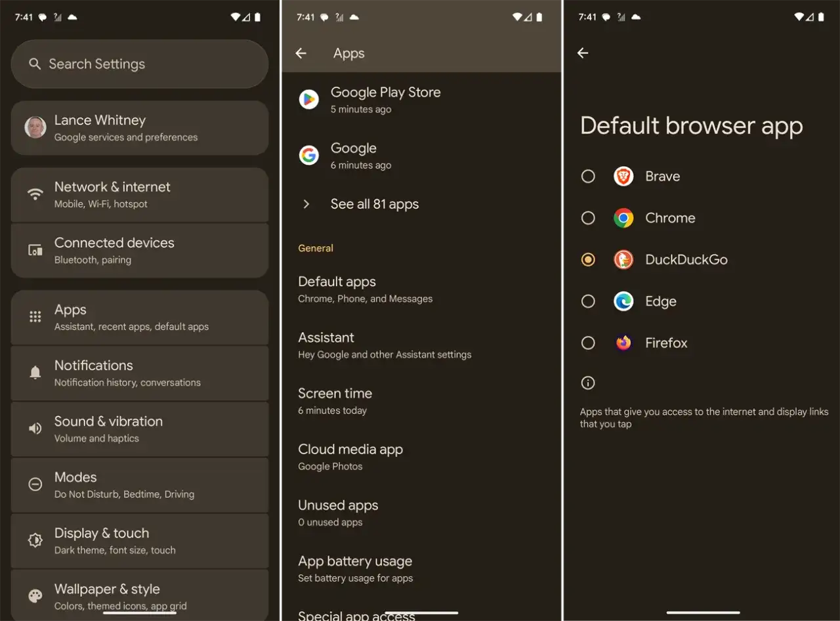Tap the Chrome browser icon
The image size is (840, 621).
(623, 218)
